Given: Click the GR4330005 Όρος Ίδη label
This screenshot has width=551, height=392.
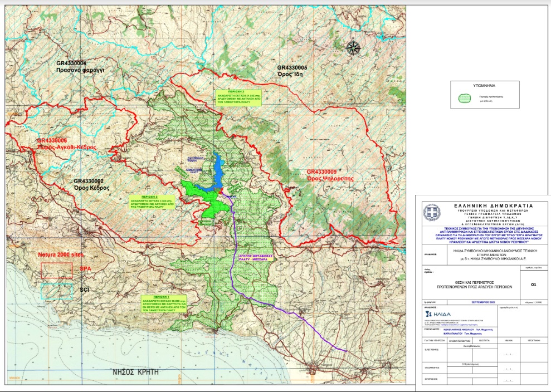Looking at the screenshot, I should click(x=292, y=71).
